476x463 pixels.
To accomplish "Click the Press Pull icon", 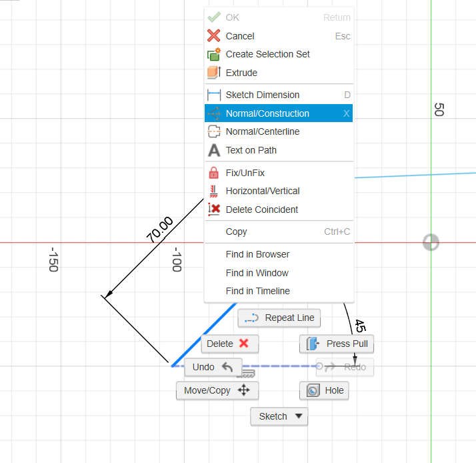I will point(313,344).
